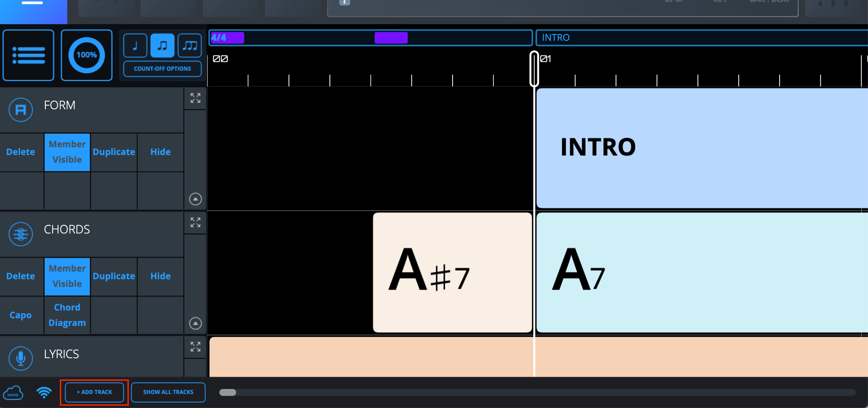Screen dimensions: 868x408
Task: Click the cloud saved status icon
Action: tap(13, 393)
